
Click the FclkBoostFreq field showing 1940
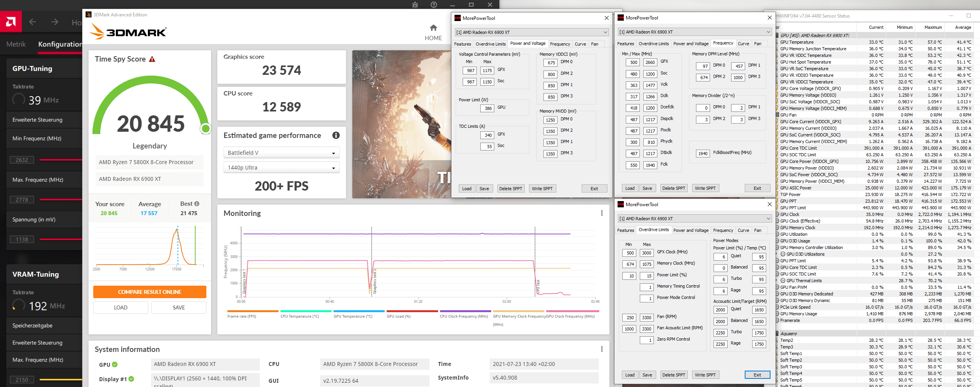[x=703, y=154]
